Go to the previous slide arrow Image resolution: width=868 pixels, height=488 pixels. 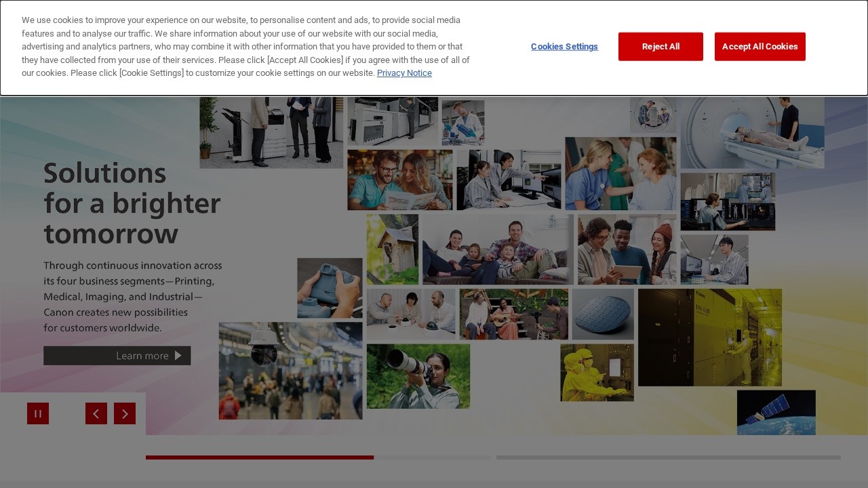96,413
